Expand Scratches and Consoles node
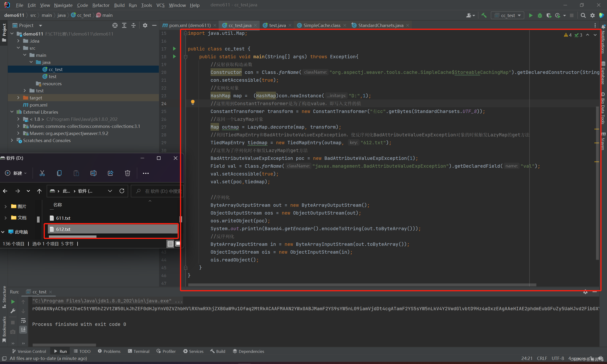 pyautogui.click(x=12, y=140)
